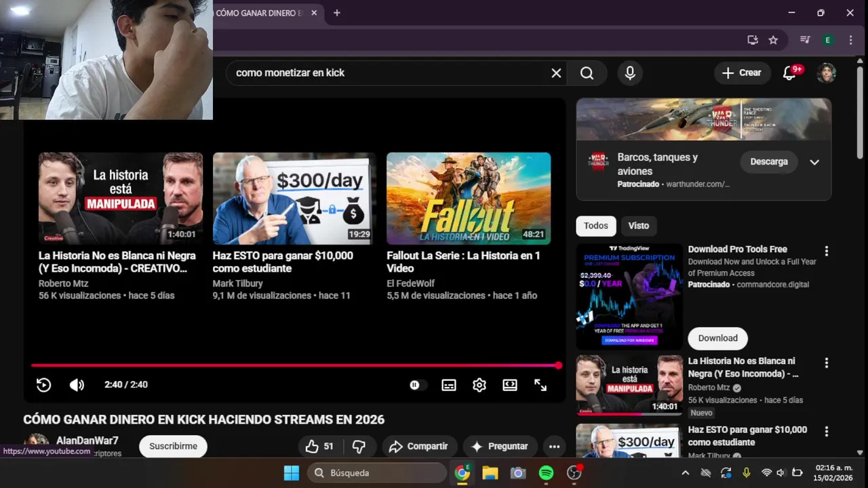Open sidebar La Historia video thumbnail
The image size is (868, 488).
click(629, 384)
